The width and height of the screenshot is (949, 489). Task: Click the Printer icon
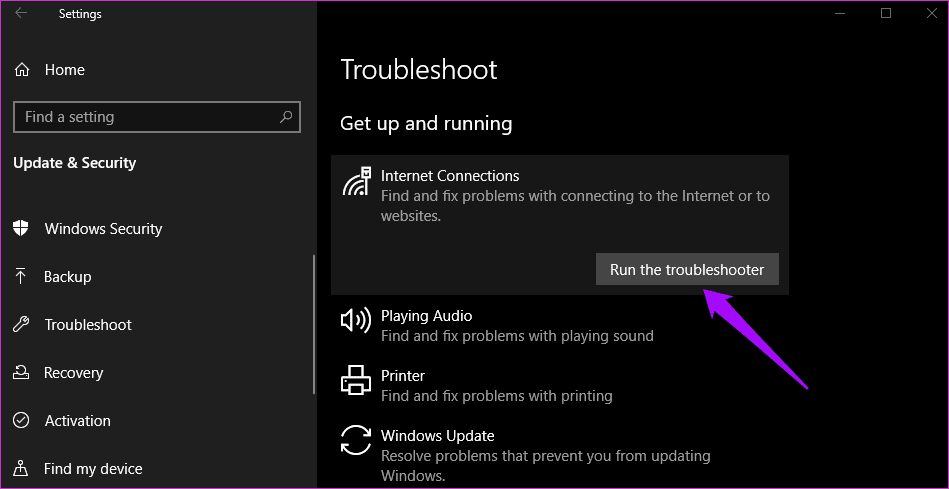pyautogui.click(x=356, y=380)
